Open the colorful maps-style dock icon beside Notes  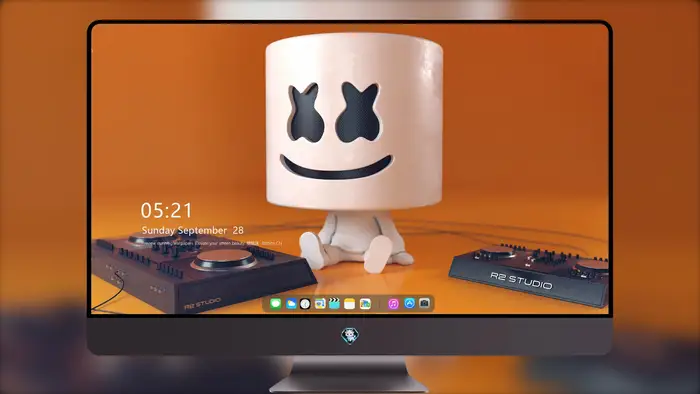(x=365, y=304)
